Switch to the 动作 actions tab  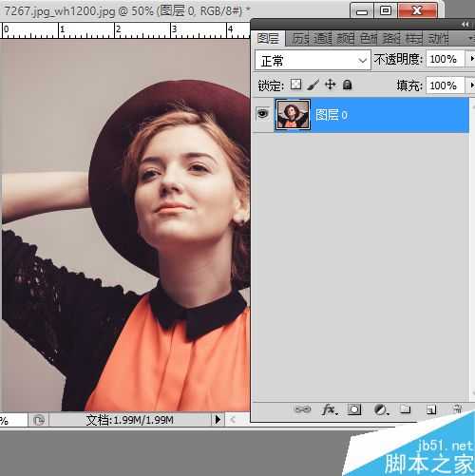click(438, 39)
